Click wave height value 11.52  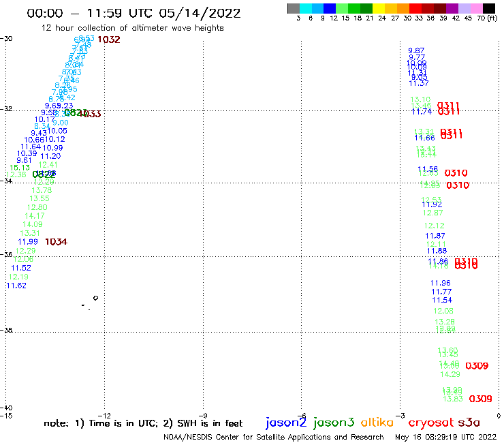click(x=21, y=268)
